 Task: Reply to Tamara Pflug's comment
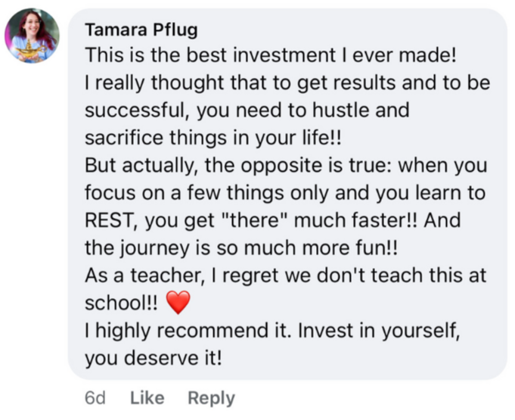tap(211, 398)
